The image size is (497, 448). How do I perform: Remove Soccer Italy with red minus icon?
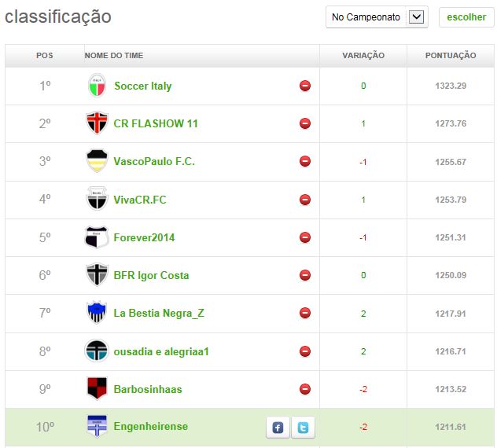pyautogui.click(x=305, y=86)
